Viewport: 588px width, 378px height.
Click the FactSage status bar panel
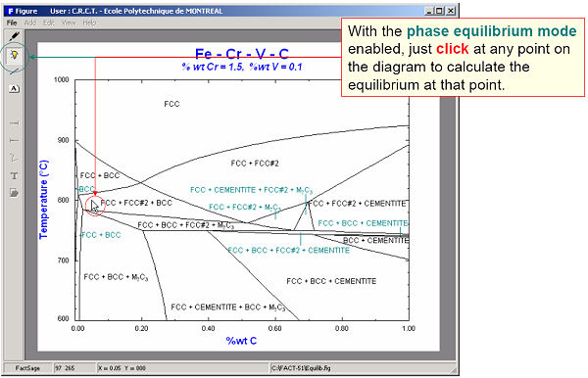coord(27,368)
